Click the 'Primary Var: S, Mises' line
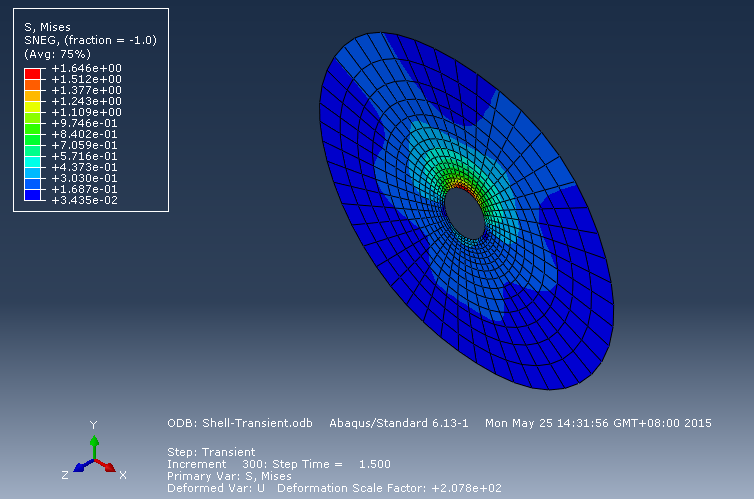Screen dimensions: 754x499 pyautogui.click(x=229, y=476)
